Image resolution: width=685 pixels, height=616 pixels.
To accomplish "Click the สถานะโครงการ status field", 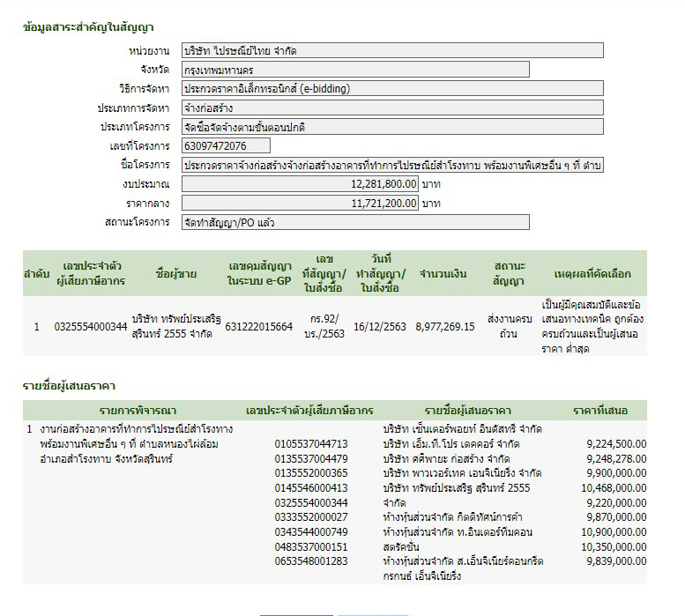I will pyautogui.click(x=354, y=223).
